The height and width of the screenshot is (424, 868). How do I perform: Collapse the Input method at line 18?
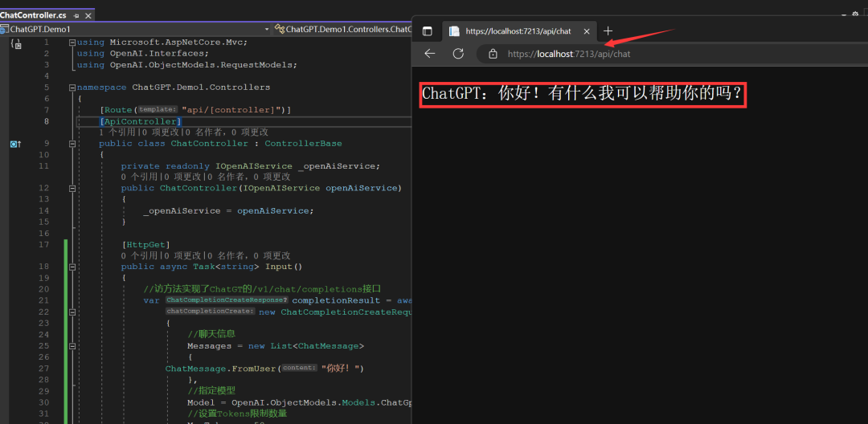(x=72, y=267)
